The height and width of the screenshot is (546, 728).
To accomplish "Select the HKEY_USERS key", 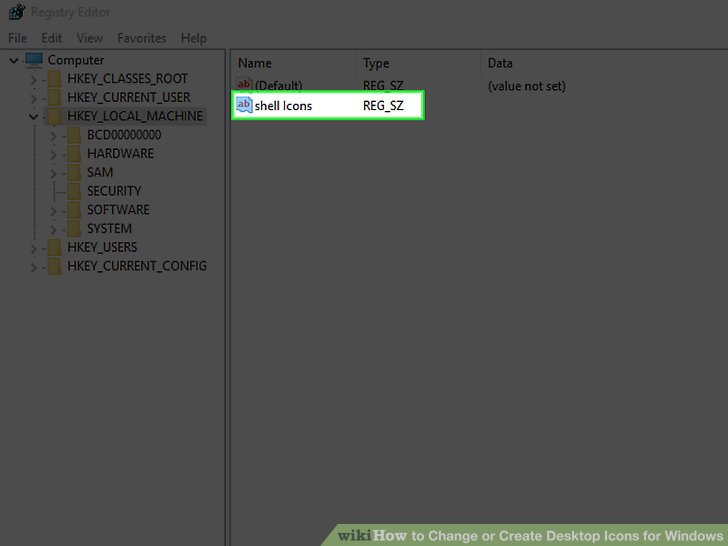I will (102, 247).
